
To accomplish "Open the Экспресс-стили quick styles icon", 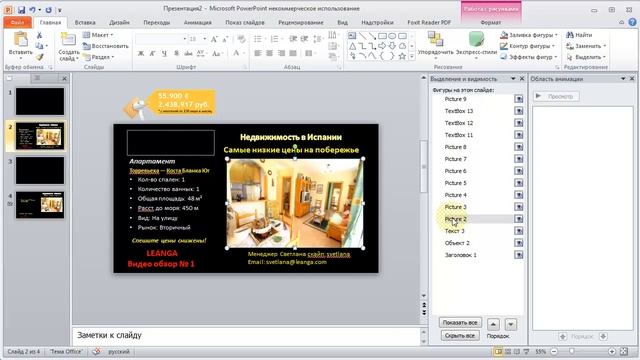I will [x=476, y=40].
